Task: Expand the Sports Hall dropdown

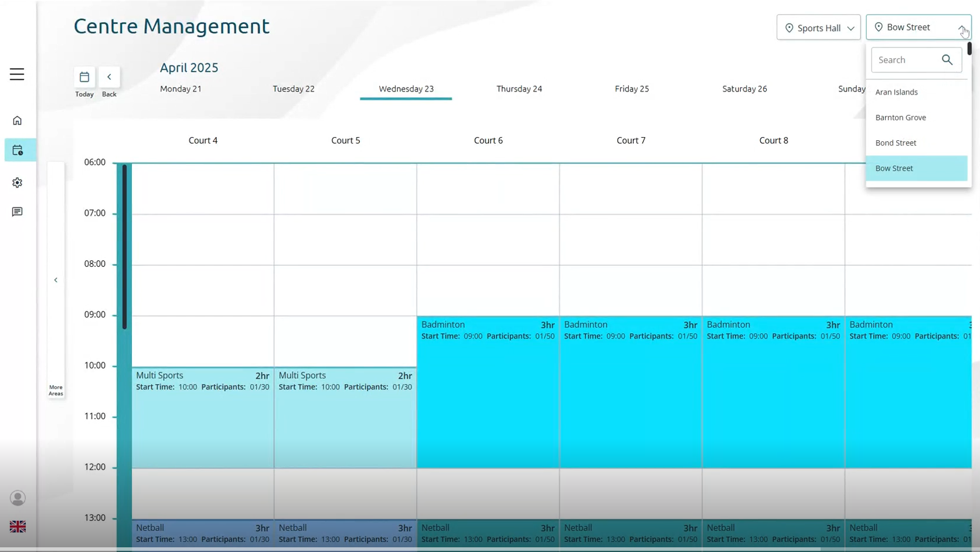Action: click(818, 28)
